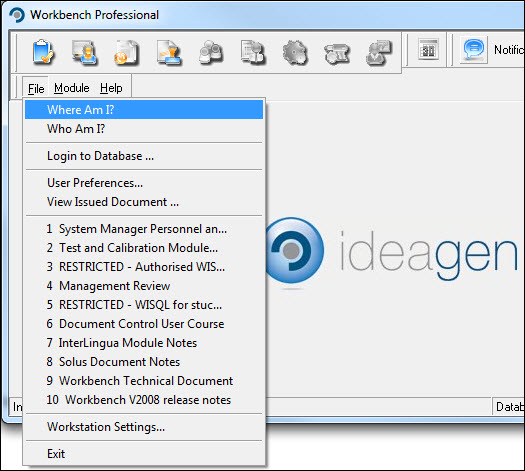Select the Who Am I? menu entry
This screenshot has height=471, width=525.
pyautogui.click(x=144, y=129)
